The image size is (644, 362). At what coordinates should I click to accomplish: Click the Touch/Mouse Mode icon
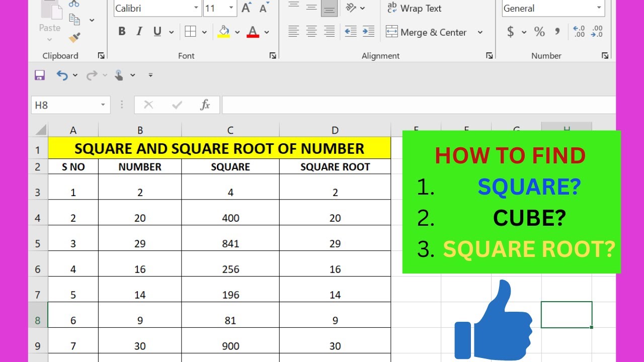click(119, 75)
